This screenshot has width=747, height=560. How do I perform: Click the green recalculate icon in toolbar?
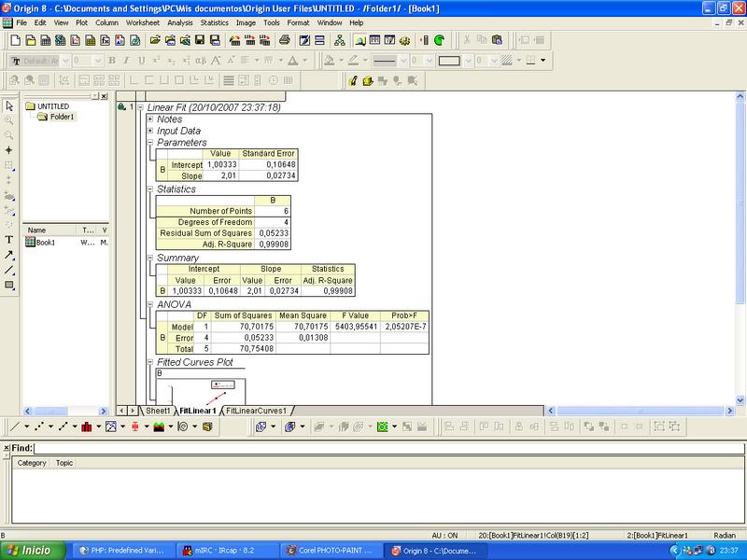(439, 40)
